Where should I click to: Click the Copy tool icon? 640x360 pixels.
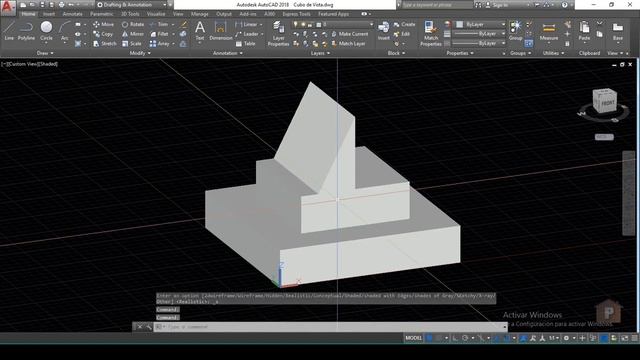[96, 34]
